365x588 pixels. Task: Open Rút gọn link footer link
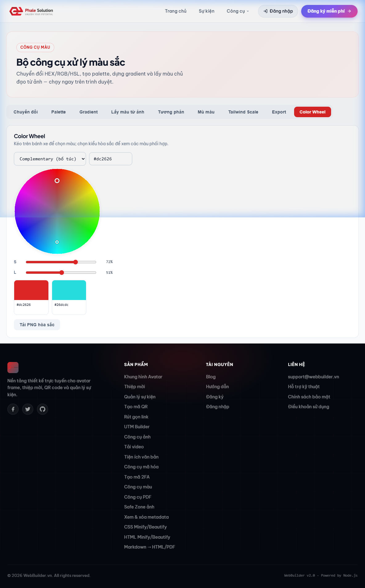(136, 417)
